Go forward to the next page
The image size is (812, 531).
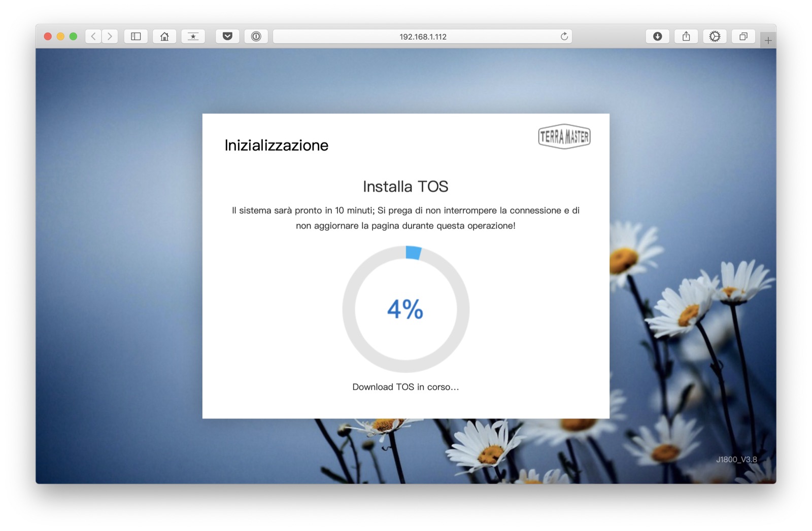pyautogui.click(x=110, y=37)
